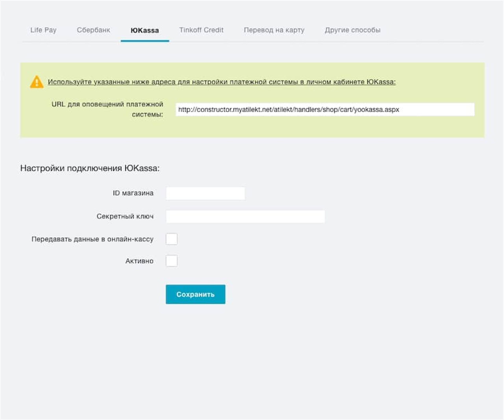Focus the ID магазина input field

(206, 193)
